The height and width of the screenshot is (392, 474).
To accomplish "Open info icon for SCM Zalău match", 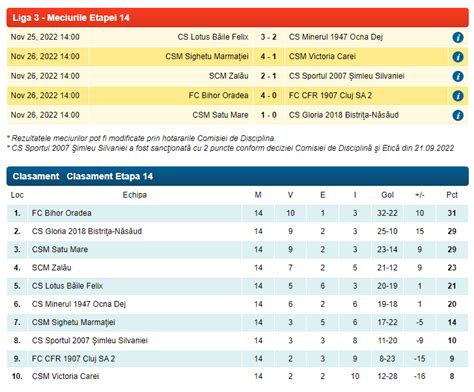I will click(458, 76).
